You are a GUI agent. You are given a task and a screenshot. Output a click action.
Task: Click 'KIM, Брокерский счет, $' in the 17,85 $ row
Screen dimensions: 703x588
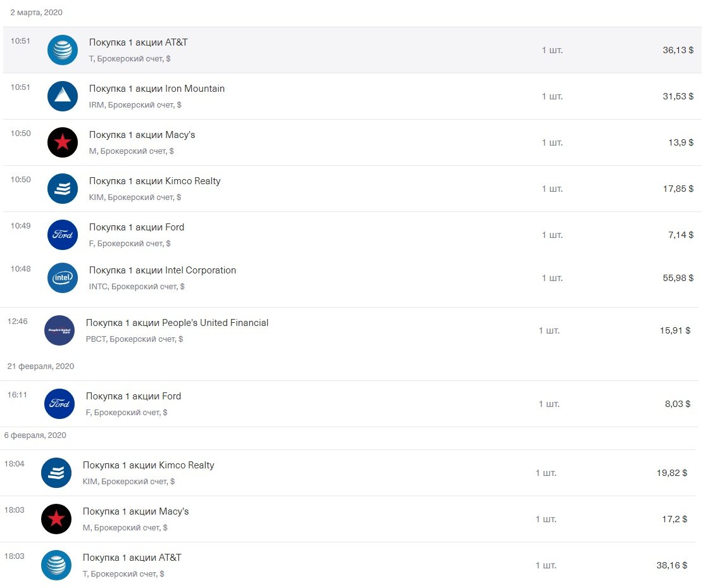pyautogui.click(x=135, y=197)
